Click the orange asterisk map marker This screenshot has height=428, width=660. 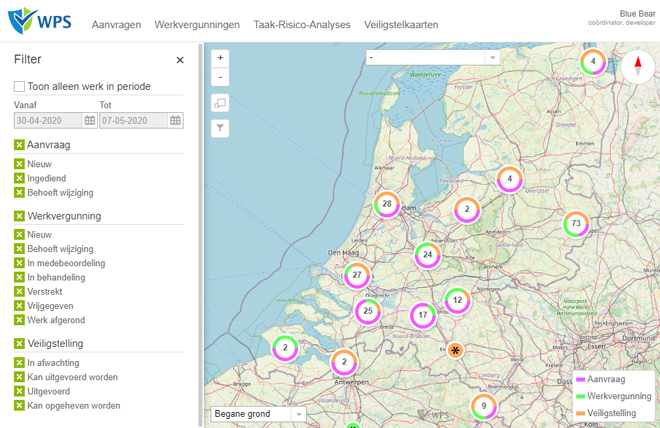coord(455,350)
